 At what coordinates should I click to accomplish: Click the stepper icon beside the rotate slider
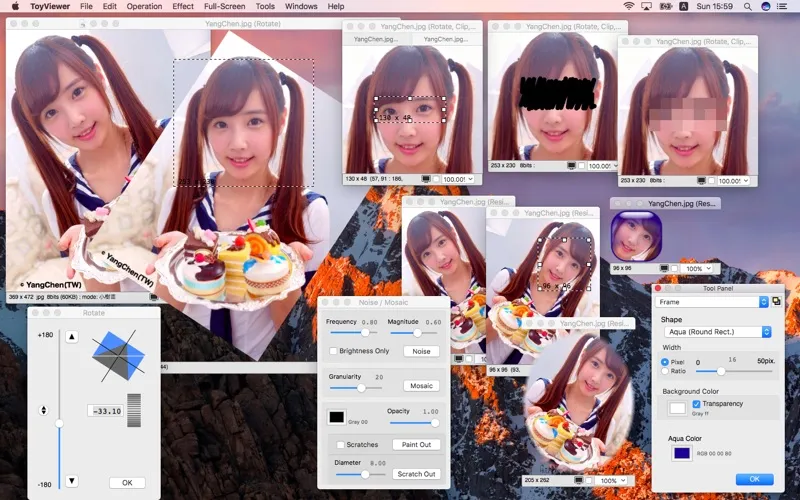pos(43,410)
